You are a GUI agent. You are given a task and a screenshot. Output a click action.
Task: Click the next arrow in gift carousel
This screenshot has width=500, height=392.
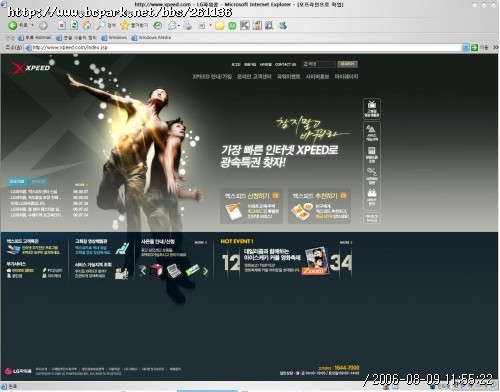tap(206, 271)
